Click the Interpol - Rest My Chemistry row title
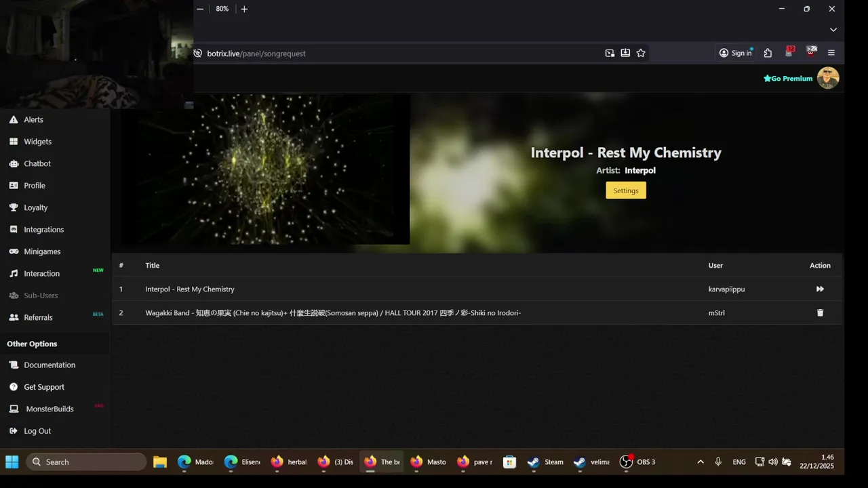This screenshot has height=488, width=868. pyautogui.click(x=190, y=289)
